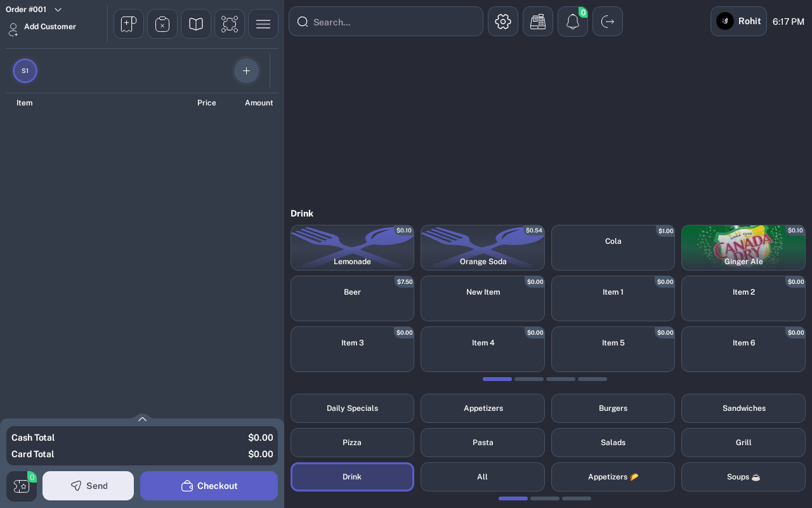Screen dimensions: 812x508
Task: Switch to Appetizers taco emoji category
Action: [x=613, y=477]
